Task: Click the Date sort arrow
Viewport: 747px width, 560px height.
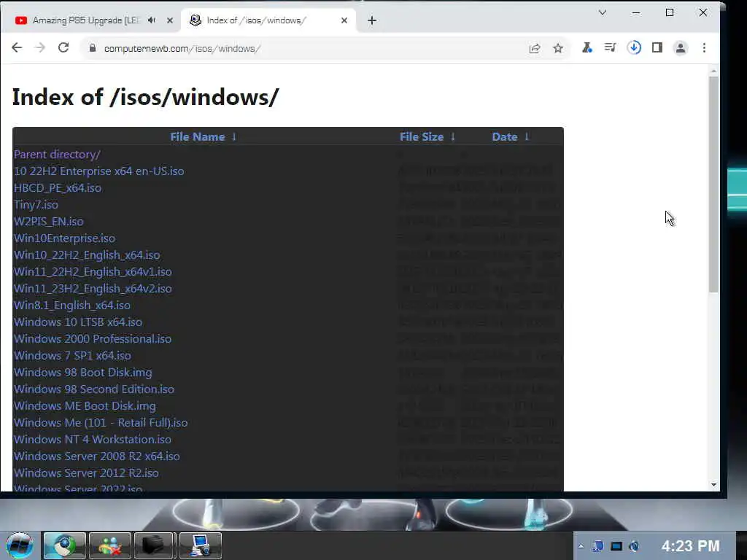Action: point(527,136)
